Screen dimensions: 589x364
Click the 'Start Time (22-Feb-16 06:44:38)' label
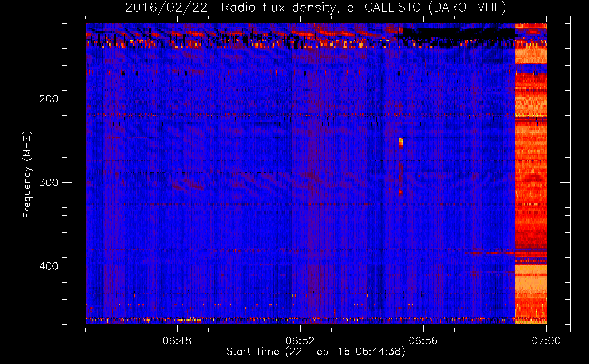point(316,352)
